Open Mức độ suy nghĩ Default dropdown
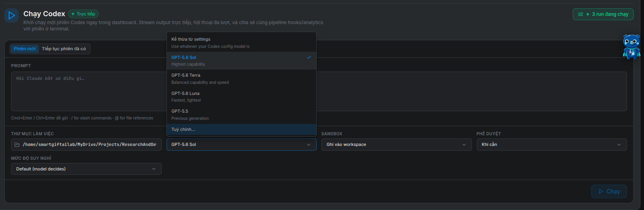Image resolution: width=644 pixels, height=210 pixels. click(x=86, y=169)
